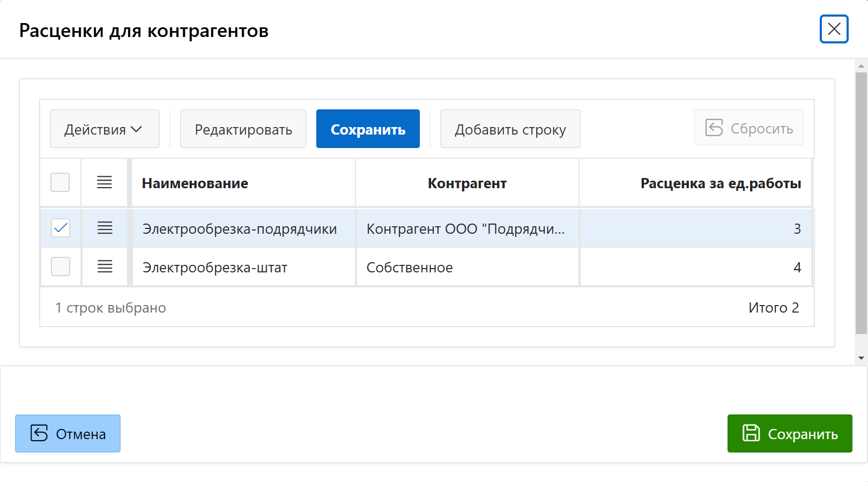Viewport: 868px width, 482px height.
Task: Expand the Действия dropdown menu
Action: [104, 129]
